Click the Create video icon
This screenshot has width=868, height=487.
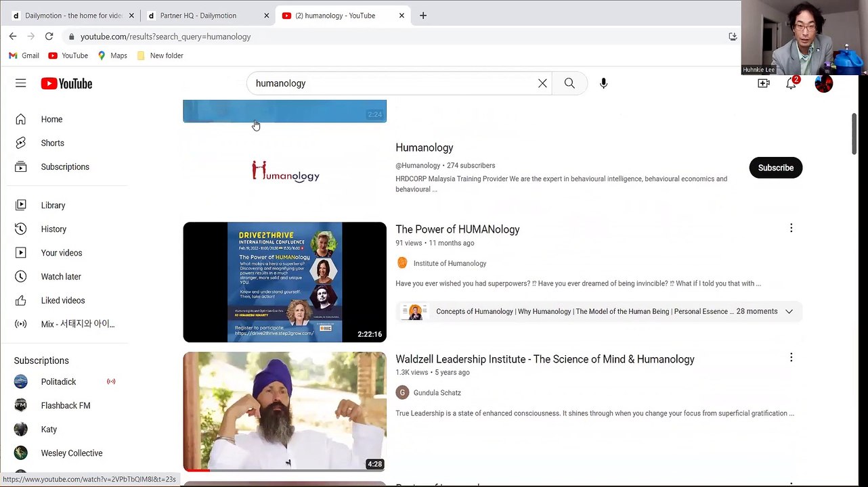tap(764, 84)
